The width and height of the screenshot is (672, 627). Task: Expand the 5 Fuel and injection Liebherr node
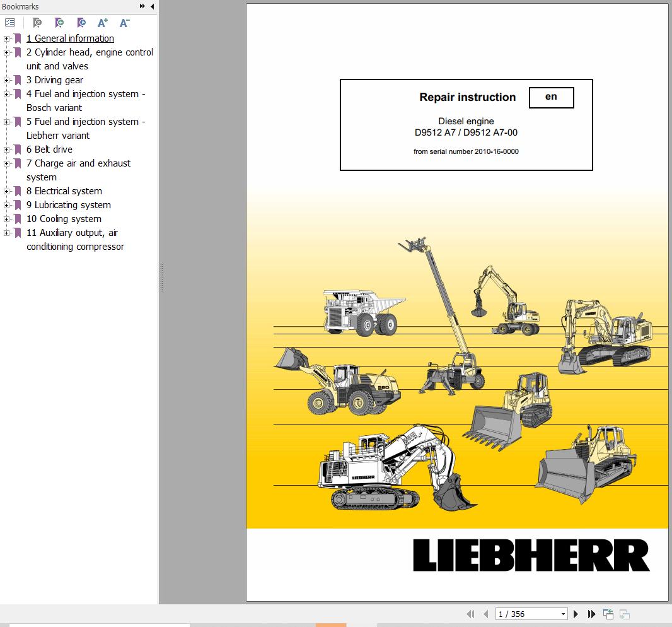click(x=6, y=122)
